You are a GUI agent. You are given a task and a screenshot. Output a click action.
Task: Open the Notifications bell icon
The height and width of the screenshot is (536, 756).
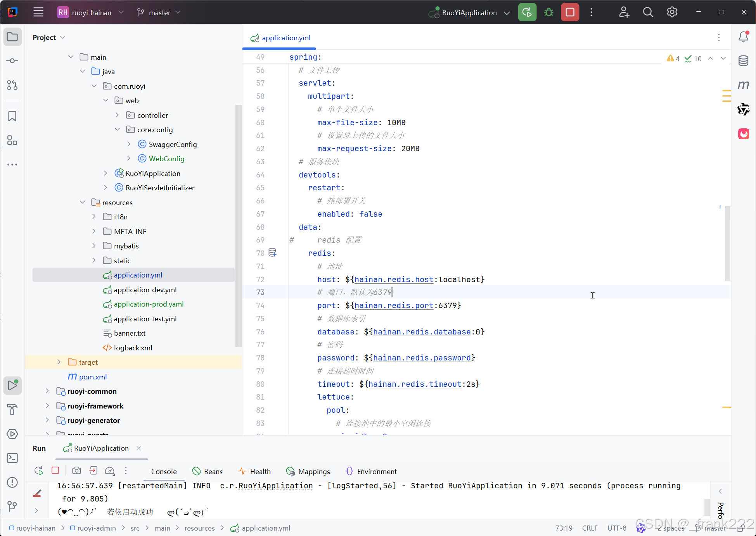point(743,37)
